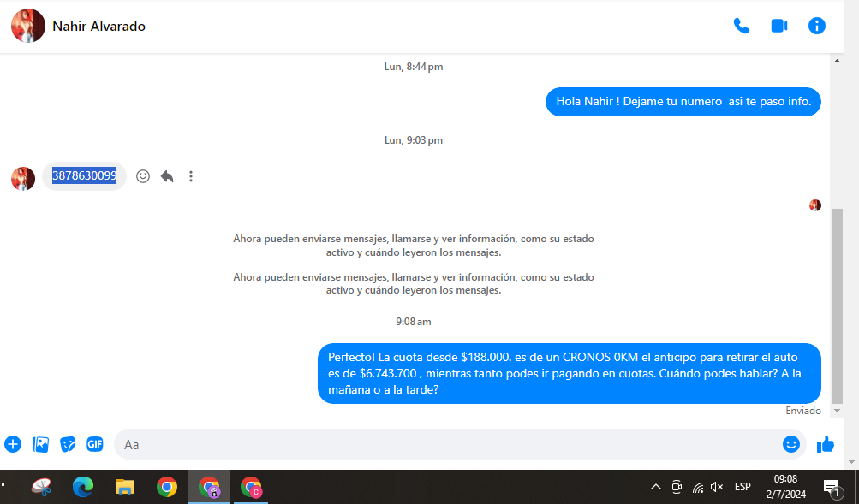
Task: Open Microsoft Edge from the taskbar
Action: tap(83, 487)
